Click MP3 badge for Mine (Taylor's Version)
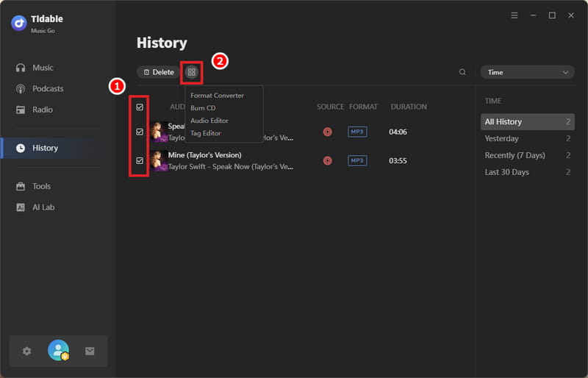 [357, 160]
